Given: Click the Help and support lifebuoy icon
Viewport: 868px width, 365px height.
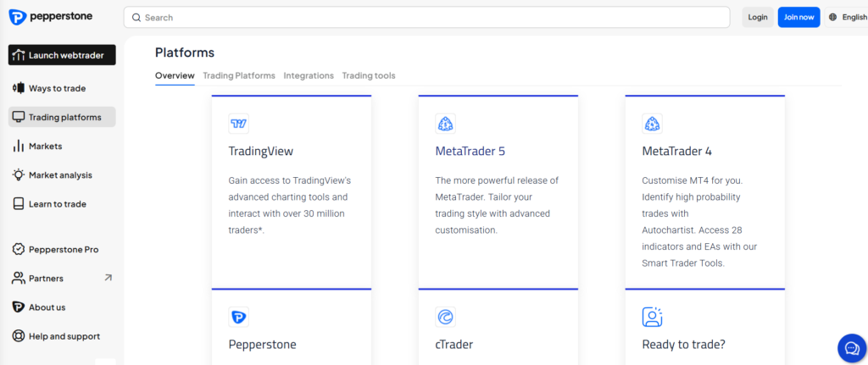Looking at the screenshot, I should tap(19, 335).
